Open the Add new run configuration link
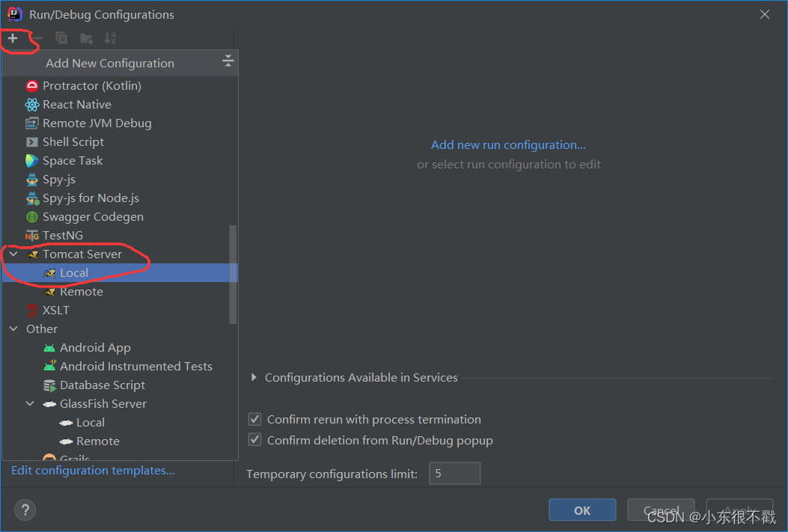 tap(508, 145)
